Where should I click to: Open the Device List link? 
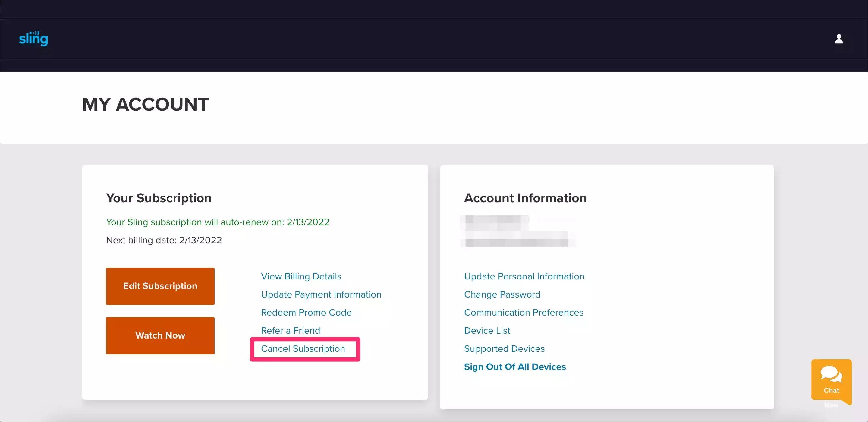[x=487, y=331]
